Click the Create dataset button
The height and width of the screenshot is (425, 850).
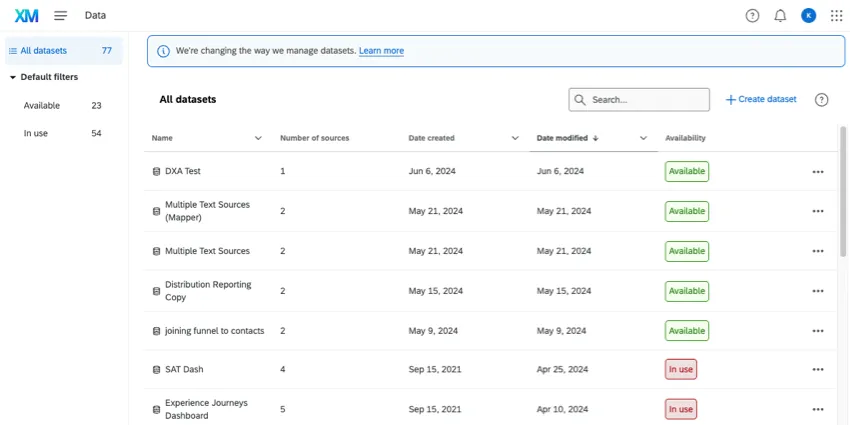coord(761,100)
